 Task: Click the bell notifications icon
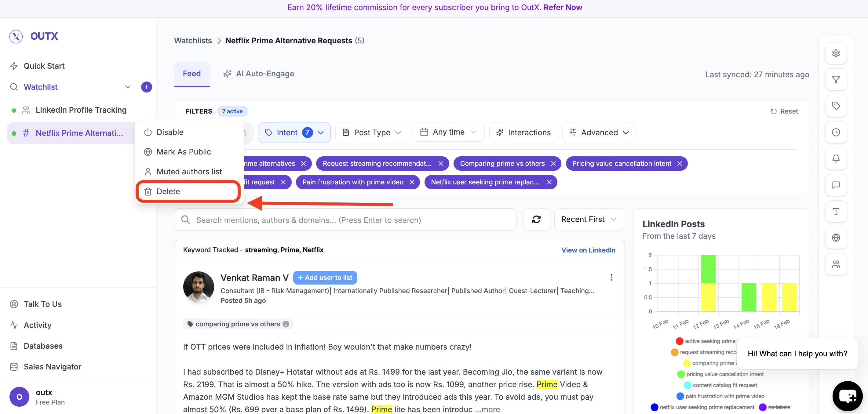pos(836,158)
